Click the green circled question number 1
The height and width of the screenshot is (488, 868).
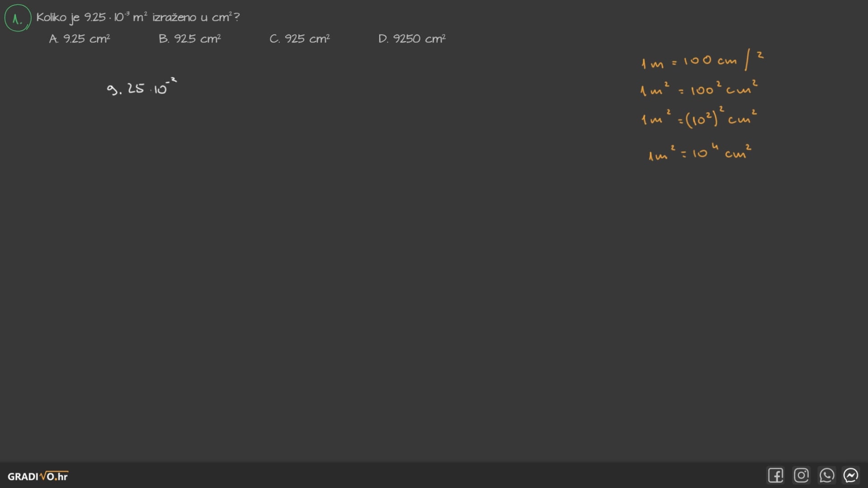pos(17,18)
